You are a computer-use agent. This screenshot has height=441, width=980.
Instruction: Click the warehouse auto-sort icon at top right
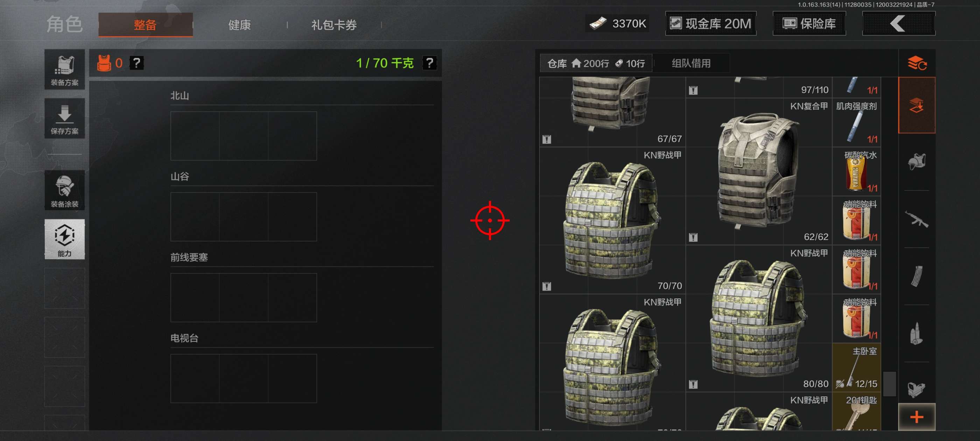tap(916, 63)
